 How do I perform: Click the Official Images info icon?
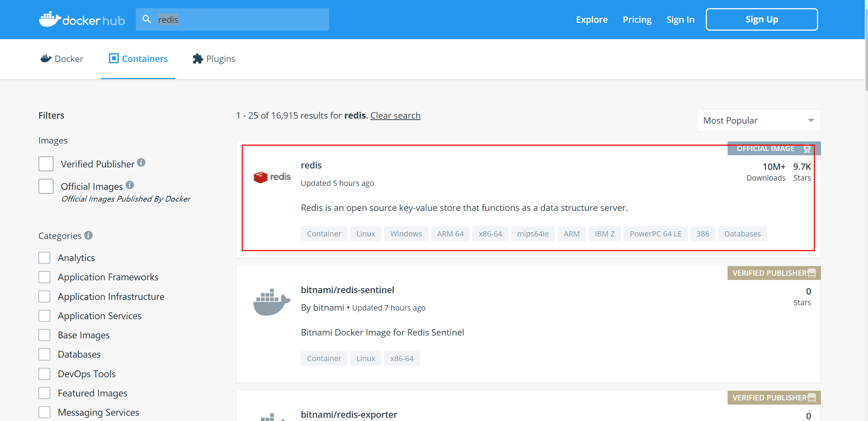(130, 185)
